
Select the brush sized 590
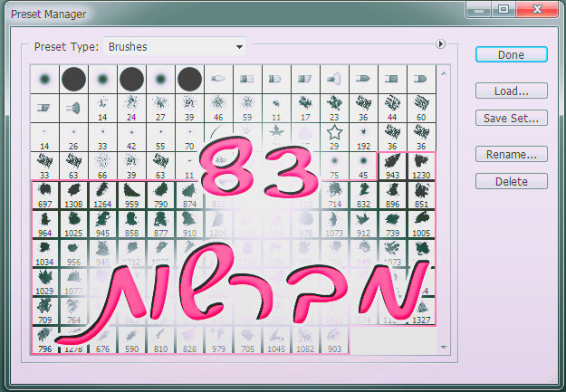click(x=131, y=340)
